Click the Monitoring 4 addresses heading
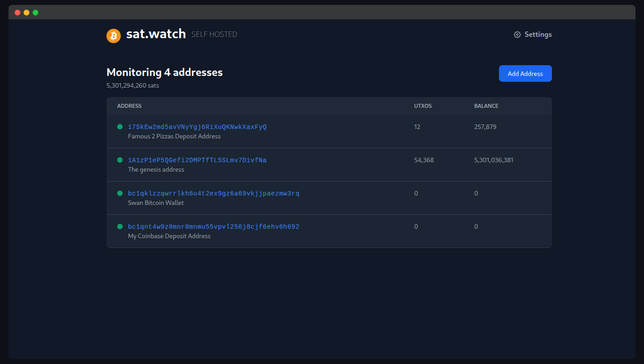The image size is (644, 364). (x=164, y=72)
